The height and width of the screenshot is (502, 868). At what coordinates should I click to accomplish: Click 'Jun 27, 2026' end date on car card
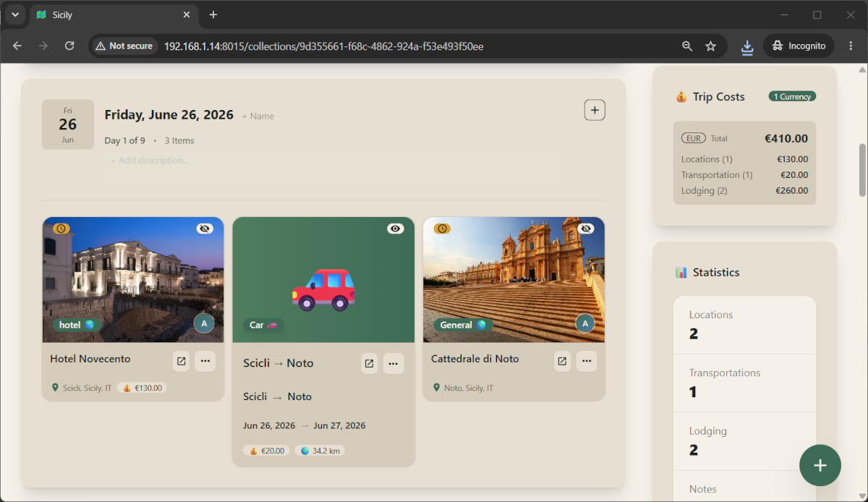pos(339,425)
